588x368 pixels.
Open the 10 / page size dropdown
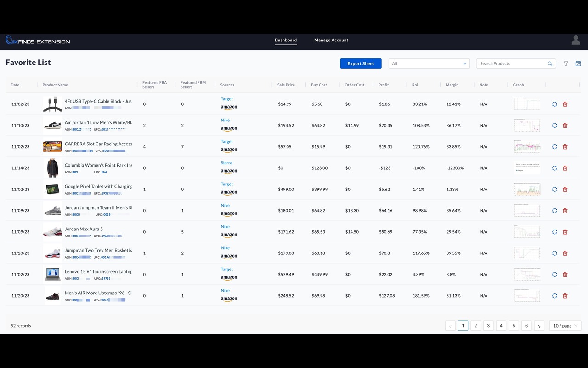point(565,326)
